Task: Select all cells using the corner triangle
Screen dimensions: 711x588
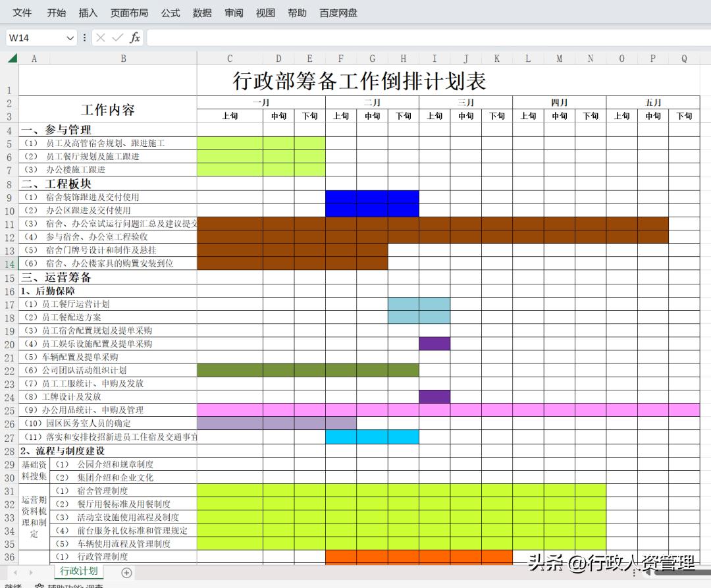Action: tap(10, 58)
